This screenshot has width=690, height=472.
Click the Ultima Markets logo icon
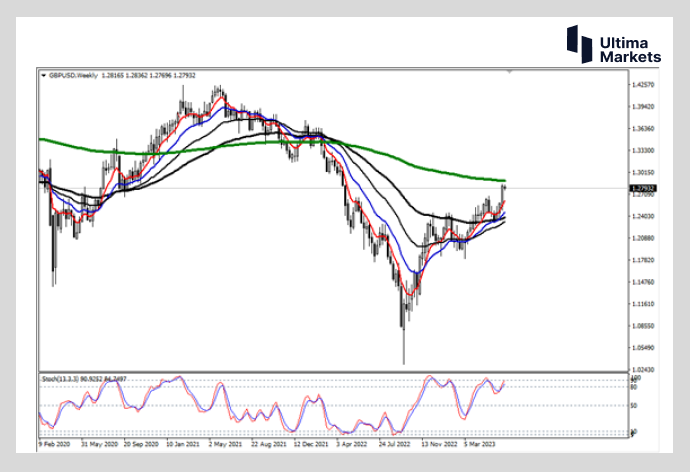point(573,40)
